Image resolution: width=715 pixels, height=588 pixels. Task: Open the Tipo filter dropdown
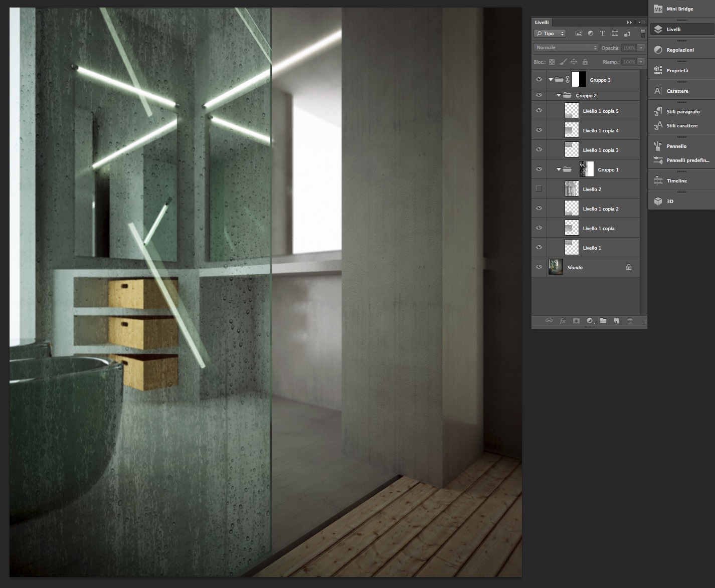click(550, 34)
